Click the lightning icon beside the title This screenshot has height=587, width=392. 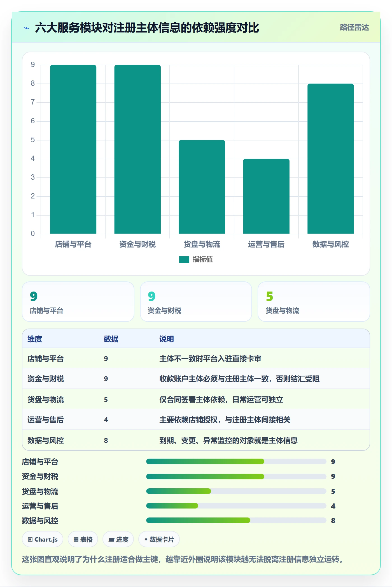coord(27,28)
